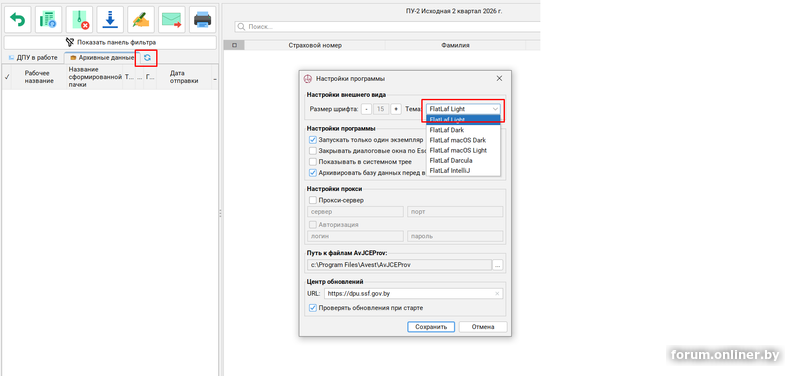
Task: Click the proxy 'порт' field
Action: [x=455, y=212]
